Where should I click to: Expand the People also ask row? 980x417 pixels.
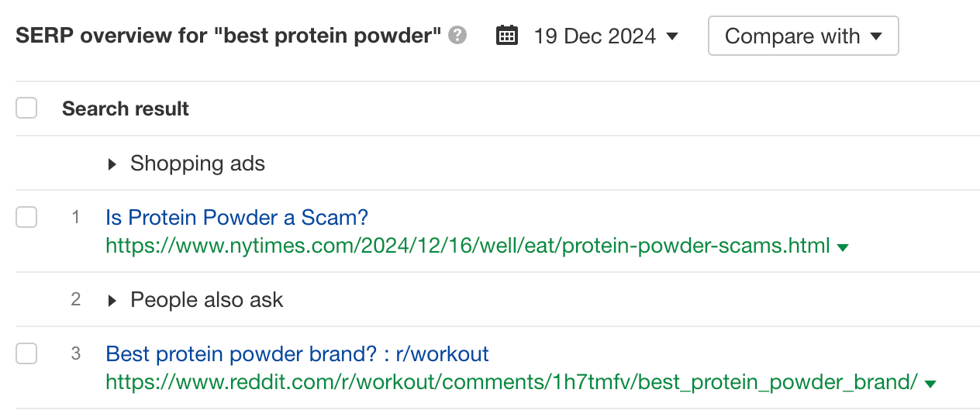[x=112, y=301]
